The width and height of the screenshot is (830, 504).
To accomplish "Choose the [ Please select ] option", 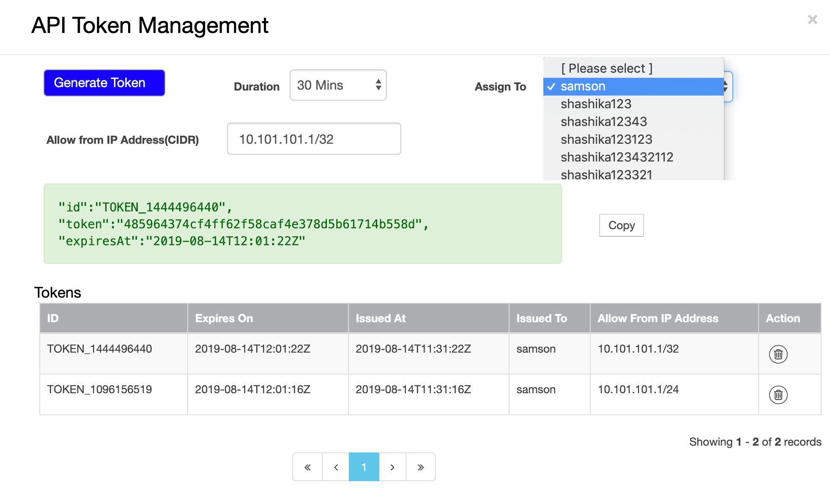I will coord(633,68).
